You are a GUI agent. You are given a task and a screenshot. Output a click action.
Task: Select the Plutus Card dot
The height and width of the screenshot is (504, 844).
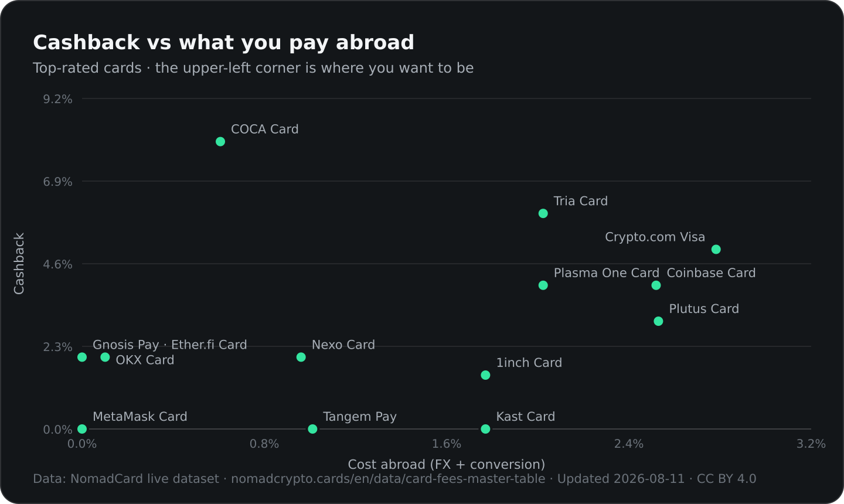pos(658,321)
